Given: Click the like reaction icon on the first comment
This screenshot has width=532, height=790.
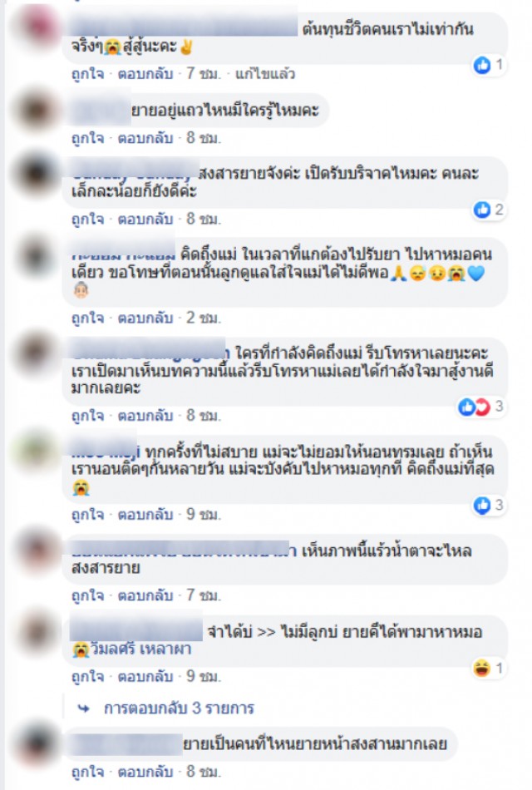Looking at the screenshot, I should [x=482, y=65].
